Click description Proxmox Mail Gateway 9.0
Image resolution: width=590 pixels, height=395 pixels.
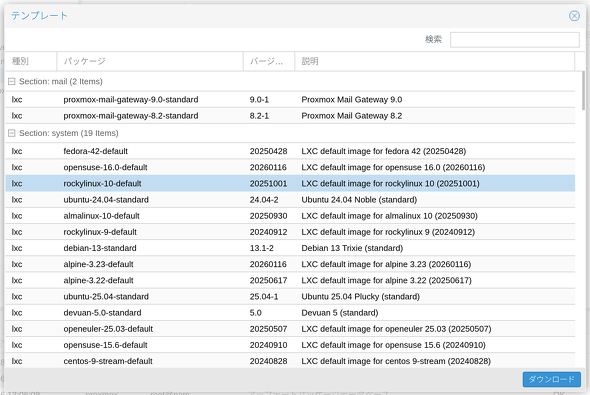coord(351,100)
